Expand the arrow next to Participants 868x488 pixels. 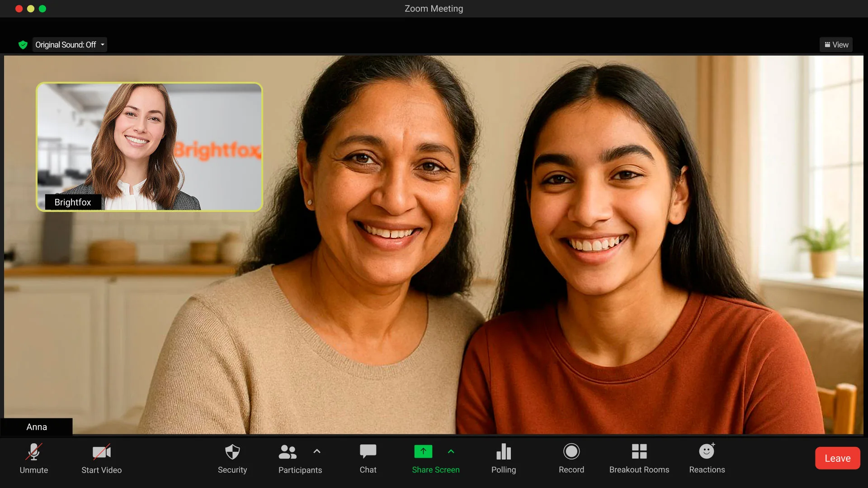(317, 451)
